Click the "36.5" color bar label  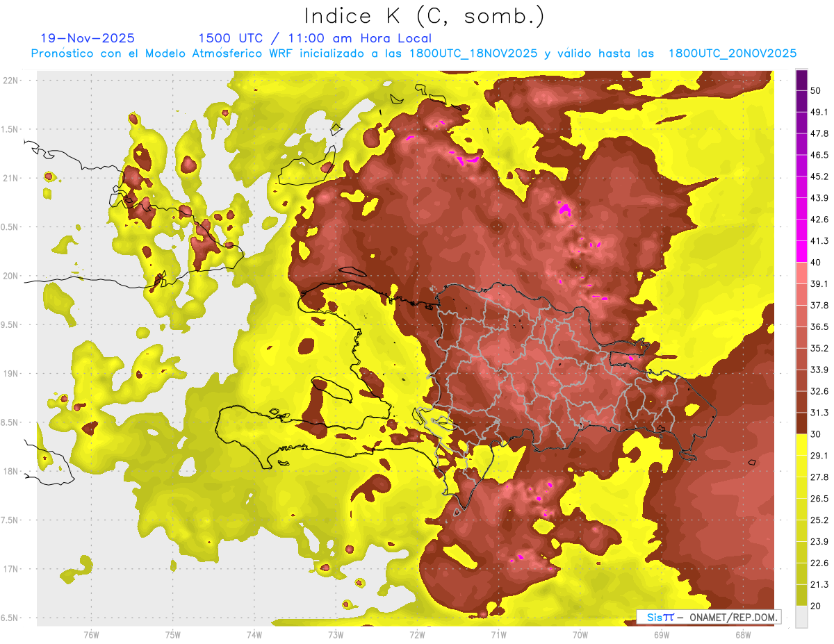[x=819, y=327]
